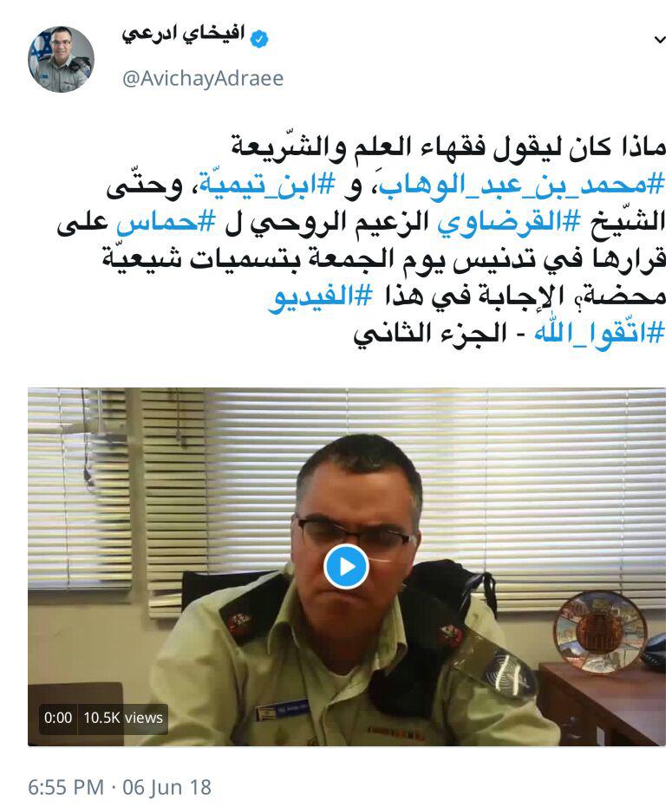Click the blue verified badge icon

click(x=259, y=39)
